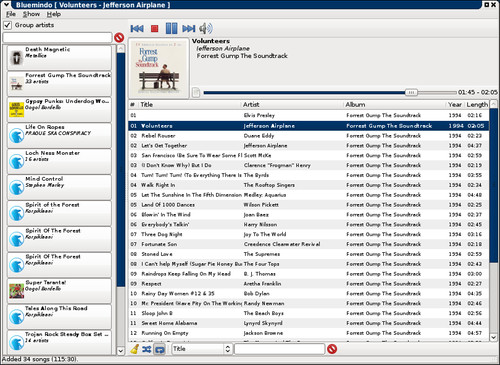Click the Gypsy Punks yellow cover thumbnail
The width and height of the screenshot is (500, 365).
(x=16, y=110)
